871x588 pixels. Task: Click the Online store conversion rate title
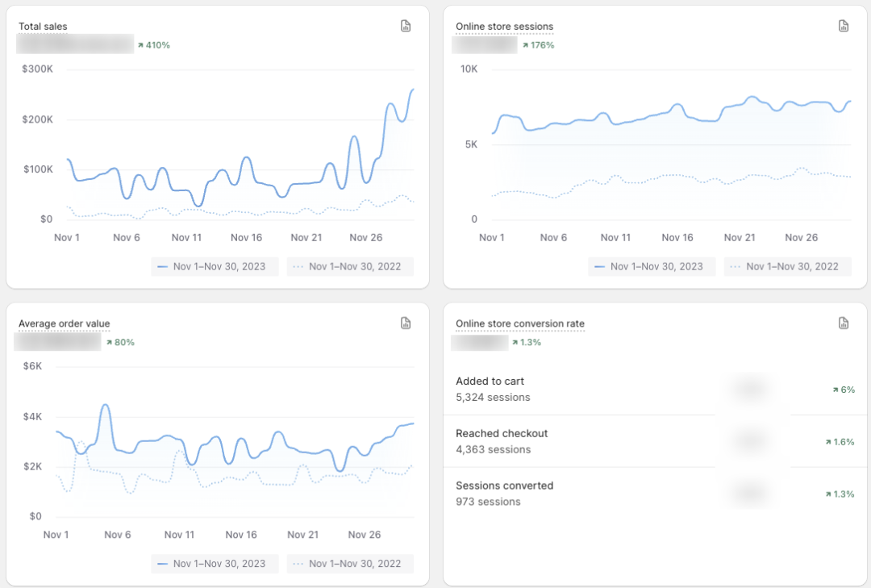point(519,324)
